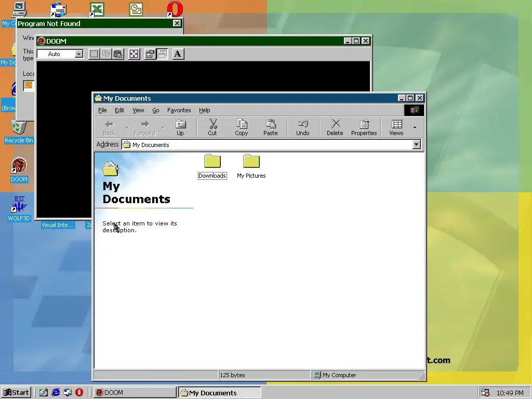Click the '125 bytes' status bar entry
The height and width of the screenshot is (399, 532).
(x=232, y=375)
